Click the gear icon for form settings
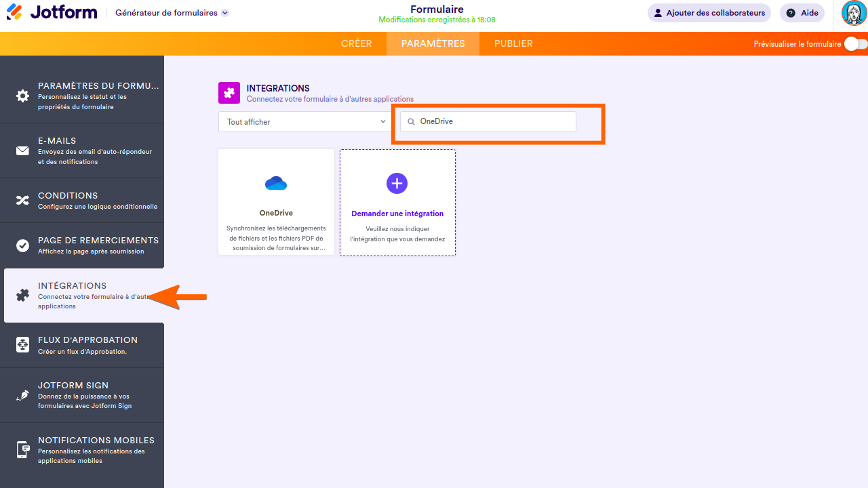Image resolution: width=868 pixels, height=488 pixels. [23, 96]
